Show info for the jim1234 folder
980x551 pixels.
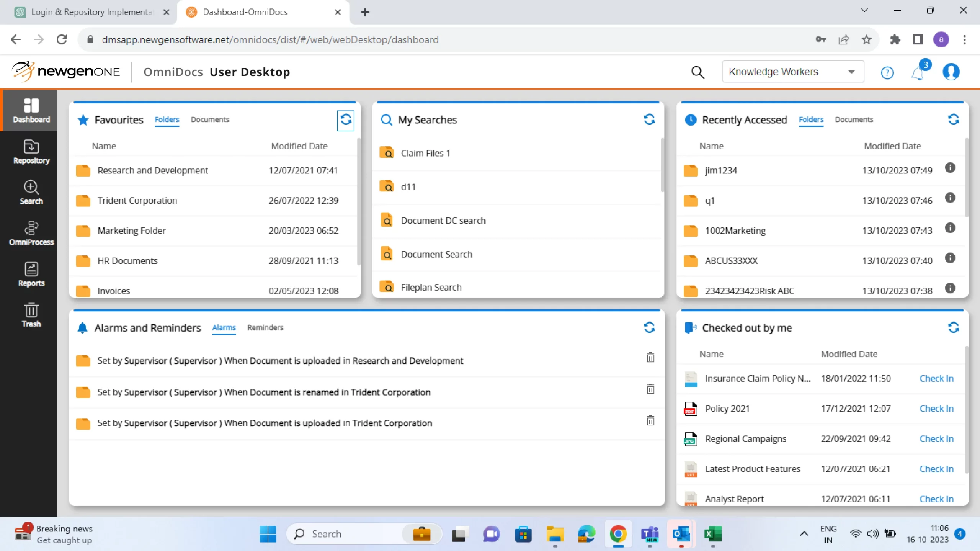[x=950, y=168]
